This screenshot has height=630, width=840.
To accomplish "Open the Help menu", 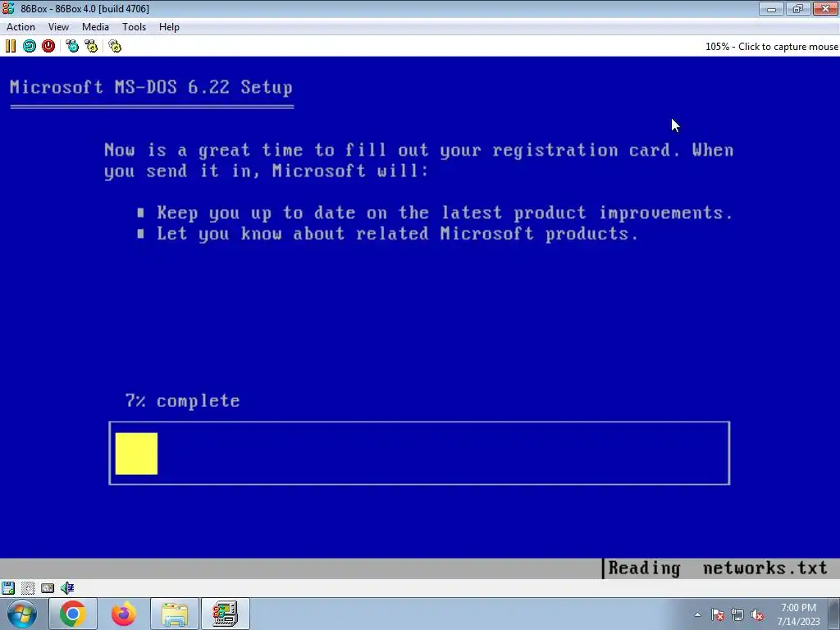I will click(x=169, y=27).
